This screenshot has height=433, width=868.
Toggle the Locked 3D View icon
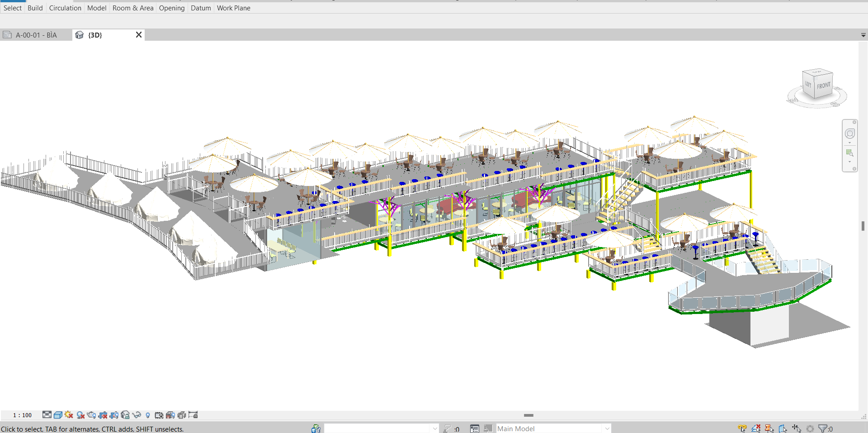[125, 414]
